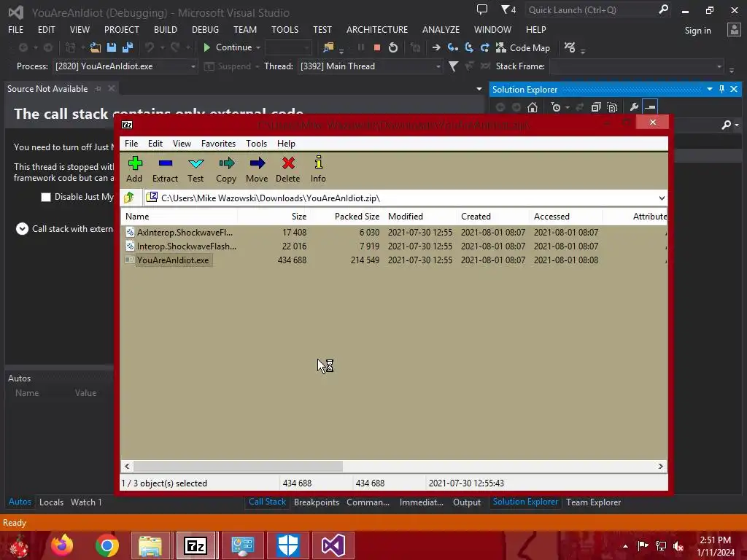Open Solution Explorer Properties wrench icon
Screen dimensions: 747x560
[634, 107]
